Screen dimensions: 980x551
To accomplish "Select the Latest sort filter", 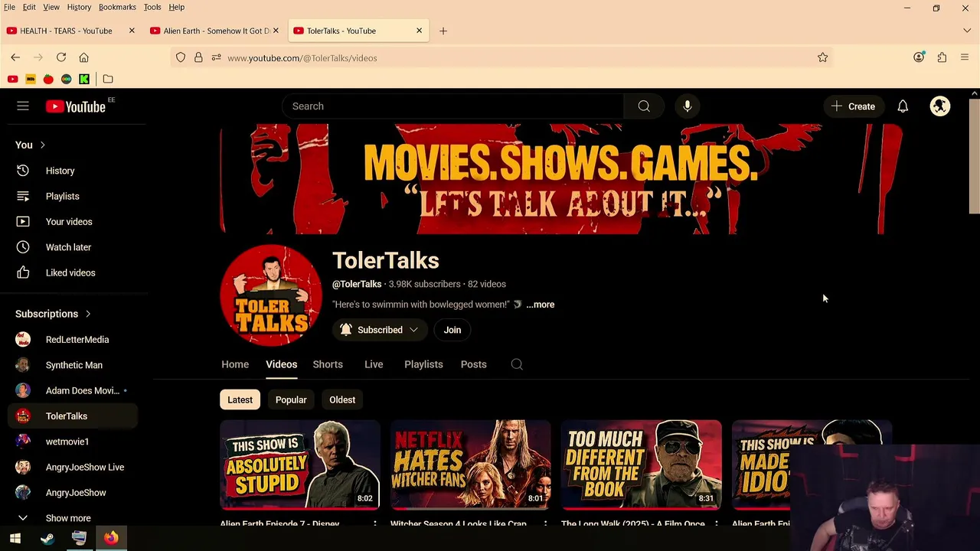I will tap(240, 399).
